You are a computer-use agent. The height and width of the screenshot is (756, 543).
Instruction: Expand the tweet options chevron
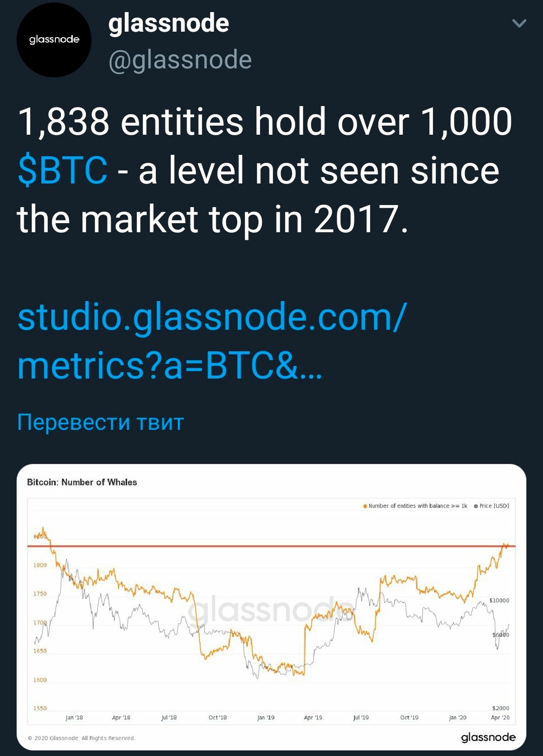coord(519,23)
